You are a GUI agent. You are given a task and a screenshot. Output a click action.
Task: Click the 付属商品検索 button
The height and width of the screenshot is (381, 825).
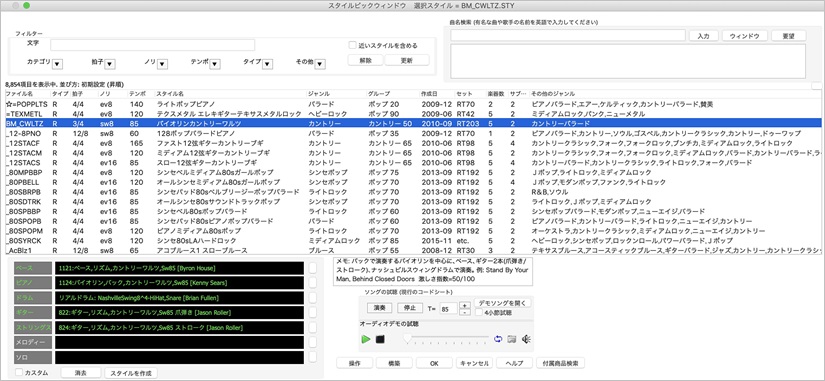tap(560, 363)
